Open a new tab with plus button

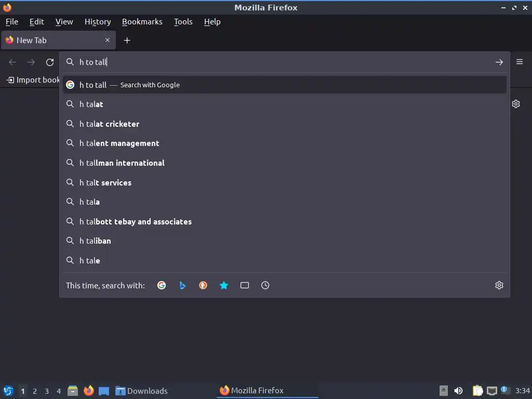click(127, 41)
